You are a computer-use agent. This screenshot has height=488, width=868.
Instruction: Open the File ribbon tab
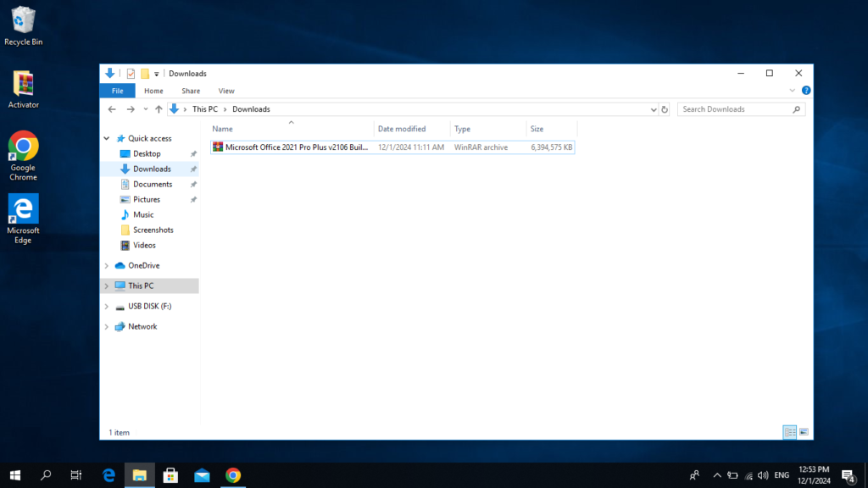[117, 91]
